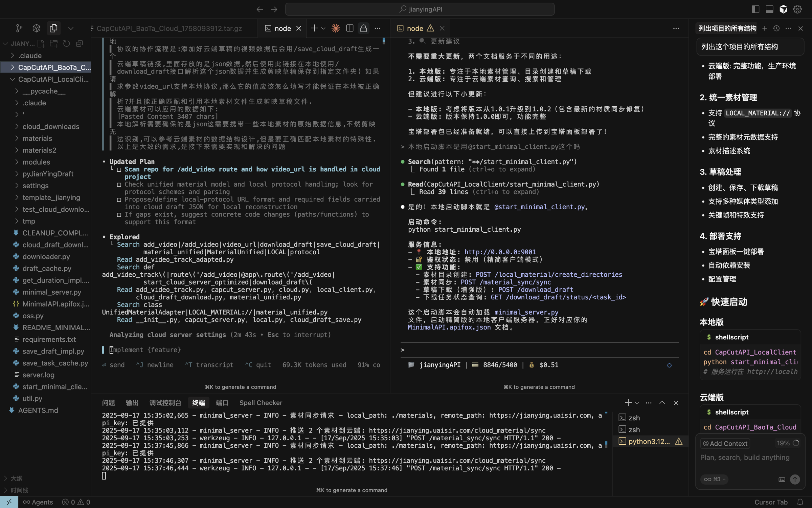This screenshot has height=508, width=812.
Task: Click the split editor icon in terminal tab bar
Action: point(350,28)
